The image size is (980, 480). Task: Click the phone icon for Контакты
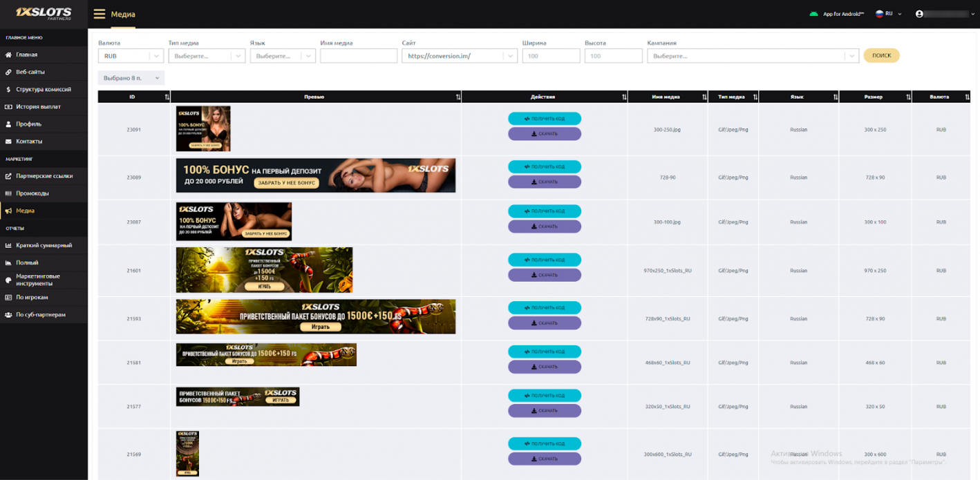coord(8,141)
